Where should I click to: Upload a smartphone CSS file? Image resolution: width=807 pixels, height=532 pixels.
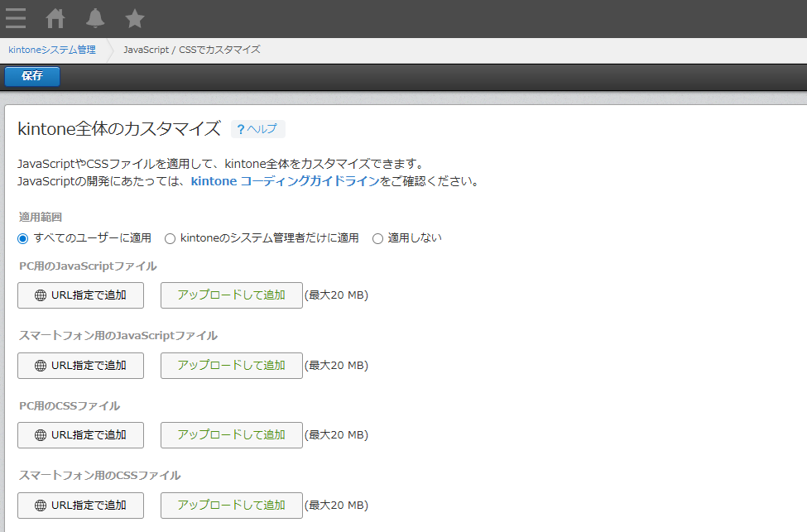coord(231,506)
